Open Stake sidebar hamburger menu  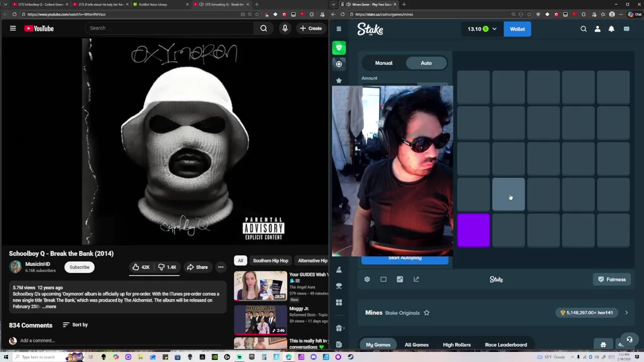click(x=339, y=29)
